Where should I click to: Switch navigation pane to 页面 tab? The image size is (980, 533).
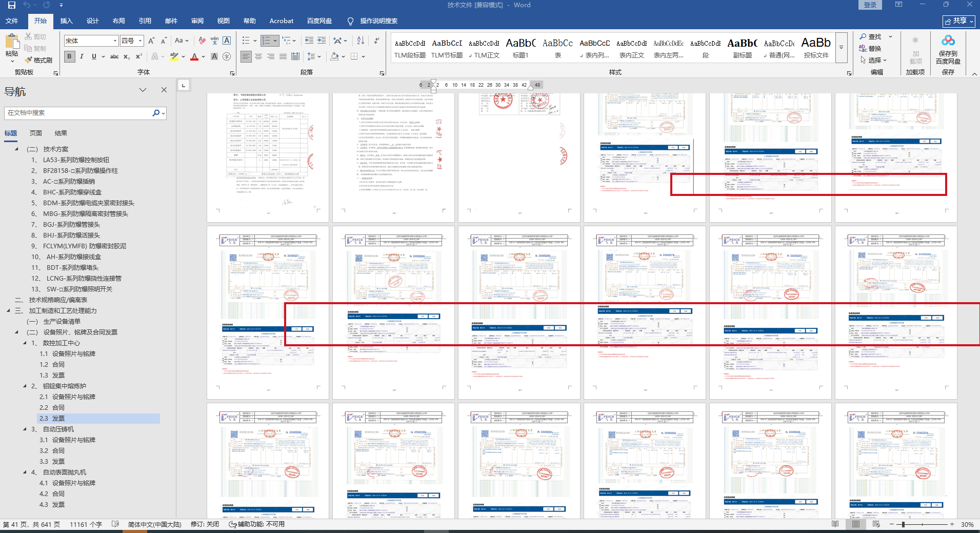click(36, 133)
